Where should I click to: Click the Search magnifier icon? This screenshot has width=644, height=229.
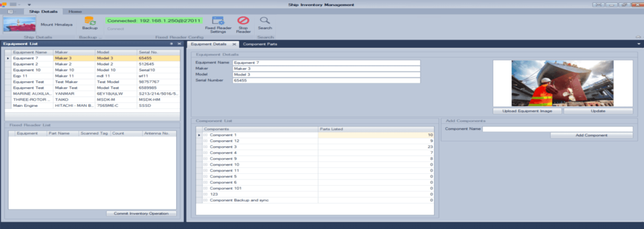(x=265, y=21)
